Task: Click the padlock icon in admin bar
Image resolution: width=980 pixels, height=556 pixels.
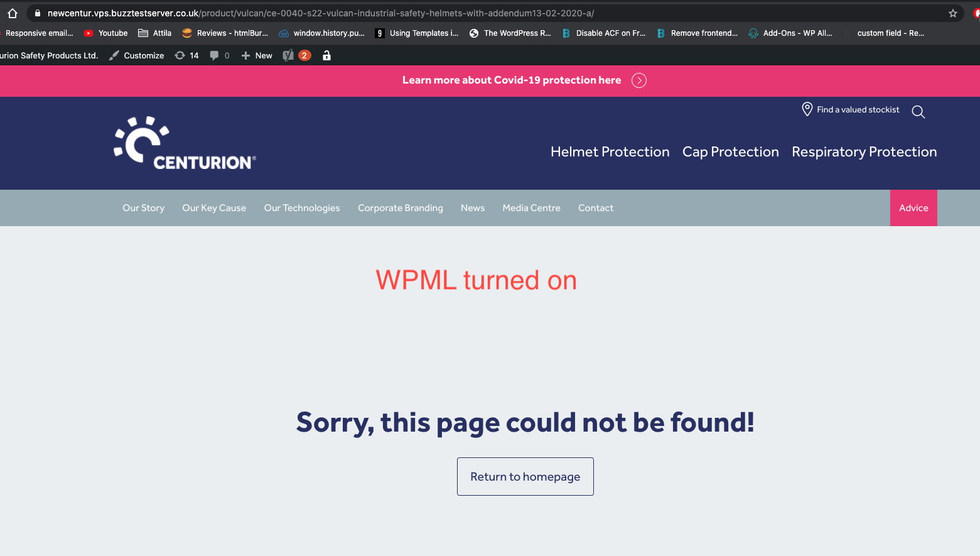Action: pos(326,55)
